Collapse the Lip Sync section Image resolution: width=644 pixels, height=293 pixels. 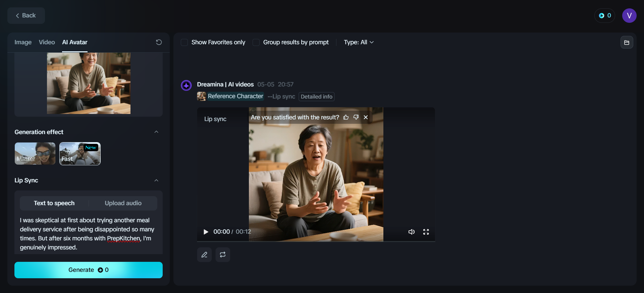click(156, 180)
